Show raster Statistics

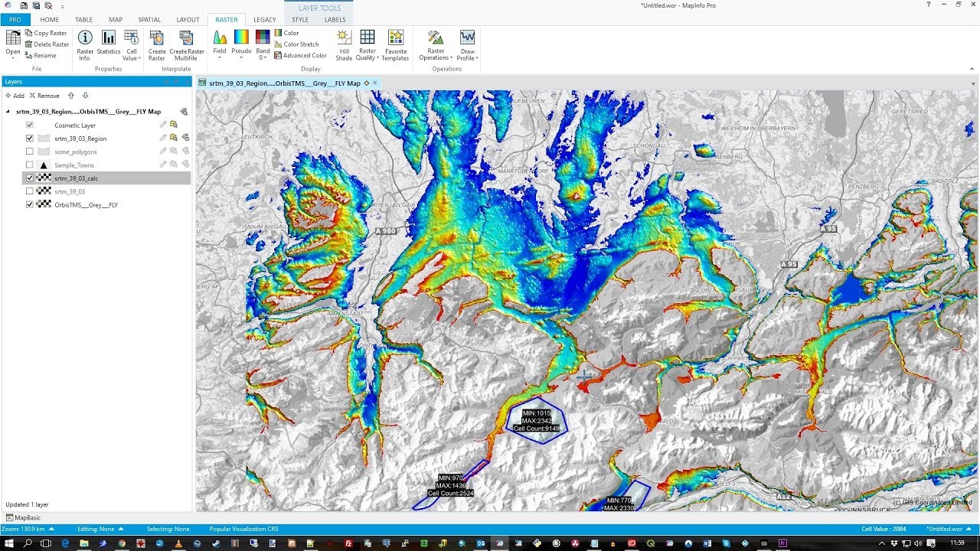pyautogui.click(x=109, y=44)
